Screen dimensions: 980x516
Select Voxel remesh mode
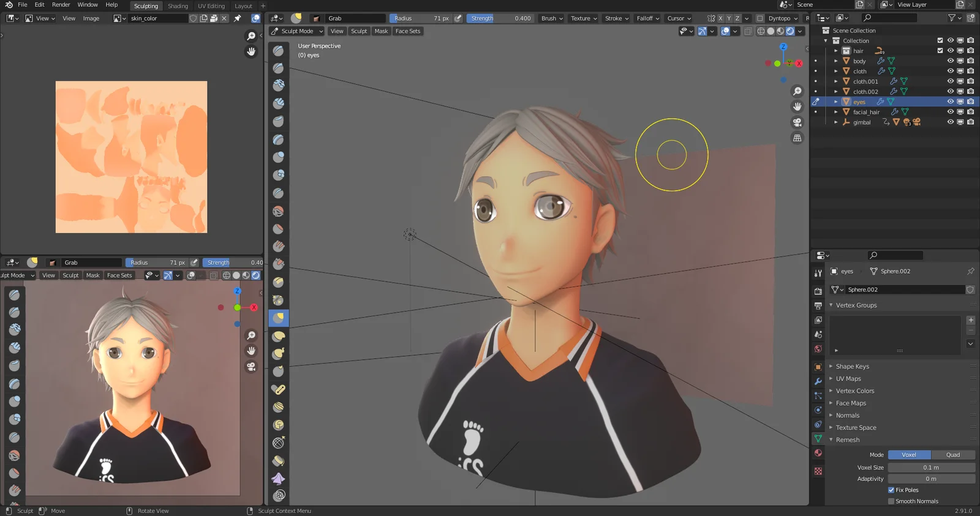coord(910,455)
